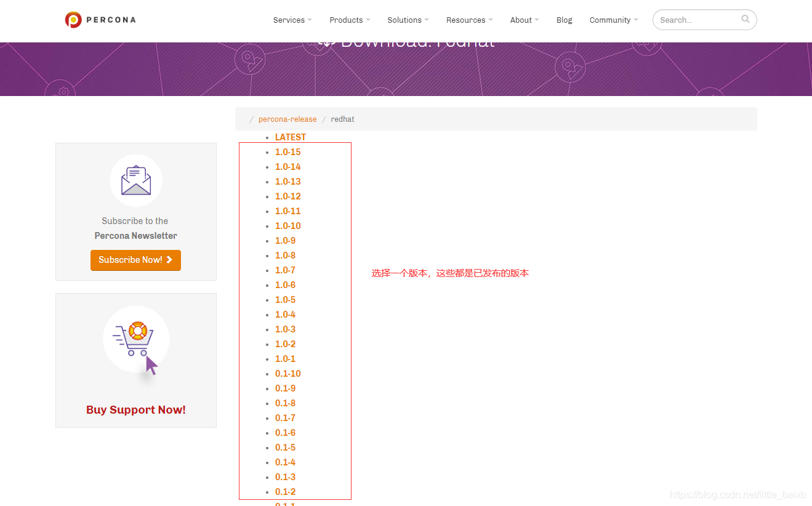Viewport: 812px width, 506px height.
Task: Open version 1.0-12
Action: coord(288,196)
